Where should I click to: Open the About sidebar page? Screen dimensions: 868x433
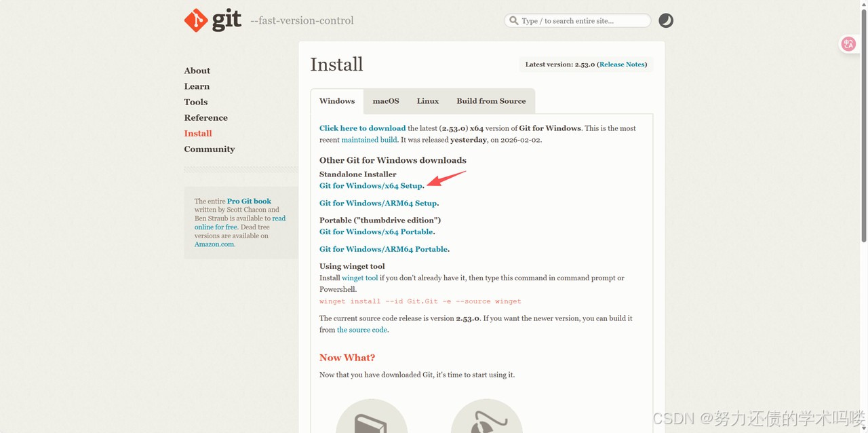[x=197, y=71]
